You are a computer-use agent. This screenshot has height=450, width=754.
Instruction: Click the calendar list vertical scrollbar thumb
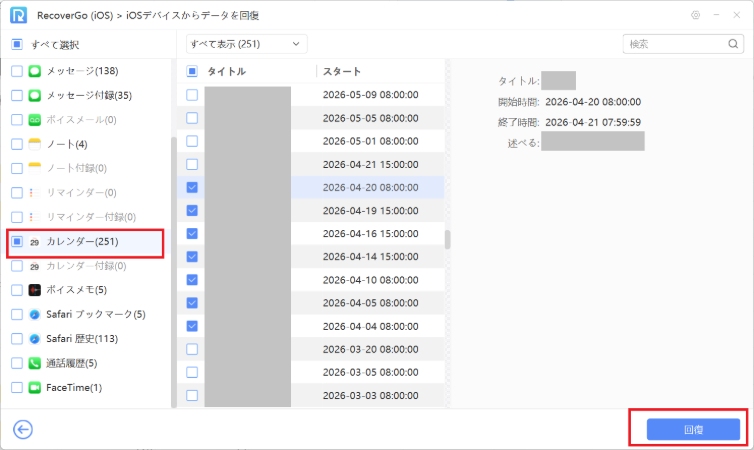tap(447, 239)
